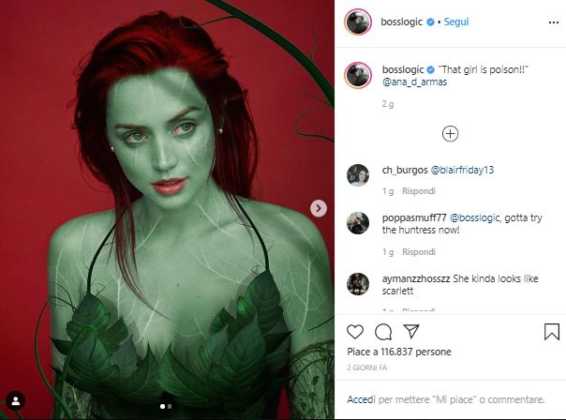Show tagged people icon on photo
Viewport: 566px width, 420px height.
(16, 401)
